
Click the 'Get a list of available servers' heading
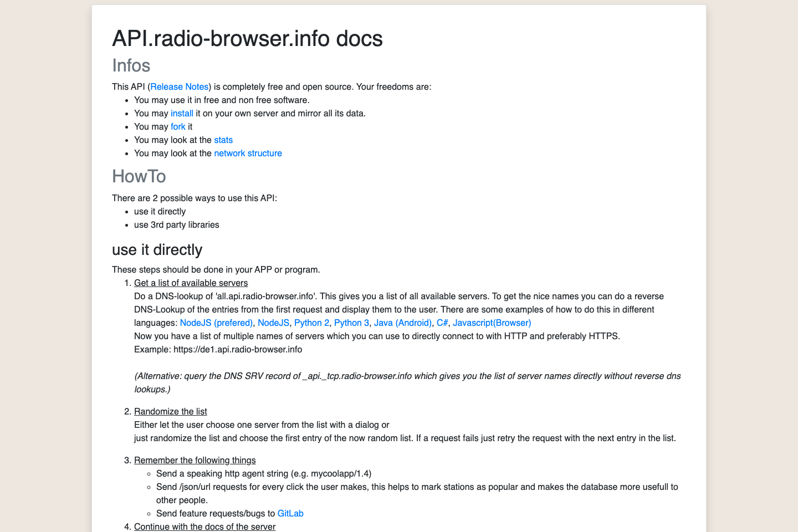(x=191, y=283)
